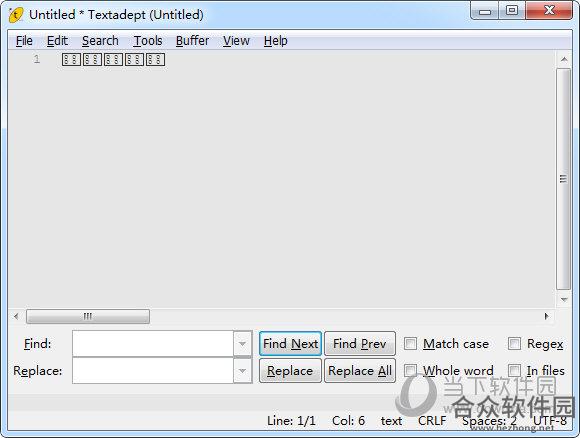Open the File menu
Viewport: 580px width, 438px height.
pyautogui.click(x=24, y=41)
